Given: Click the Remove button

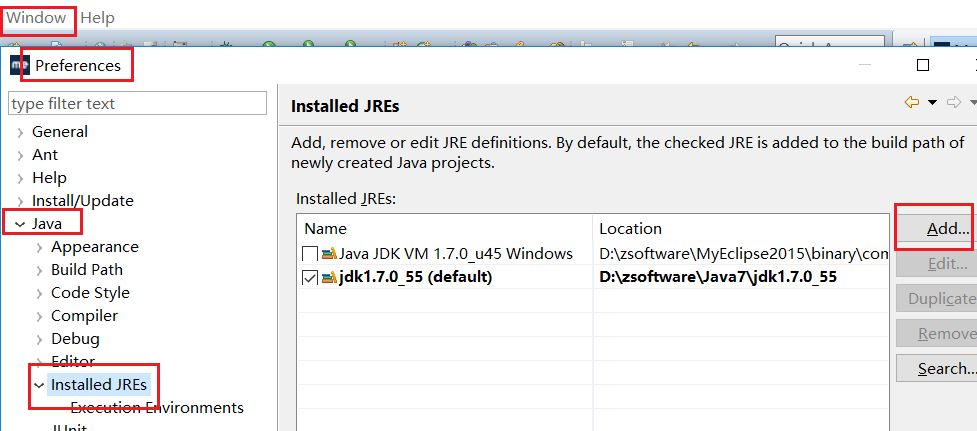Looking at the screenshot, I should (x=936, y=333).
